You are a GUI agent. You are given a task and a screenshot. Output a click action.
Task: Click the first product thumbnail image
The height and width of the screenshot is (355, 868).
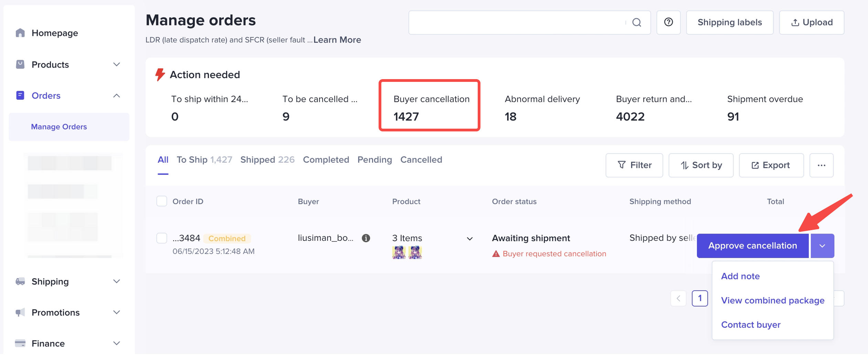pyautogui.click(x=399, y=252)
